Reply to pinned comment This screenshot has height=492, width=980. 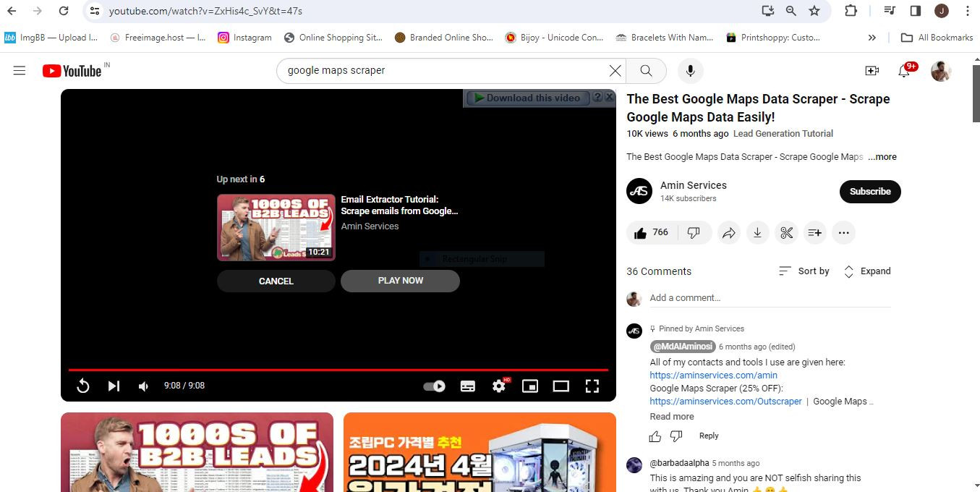(x=709, y=436)
